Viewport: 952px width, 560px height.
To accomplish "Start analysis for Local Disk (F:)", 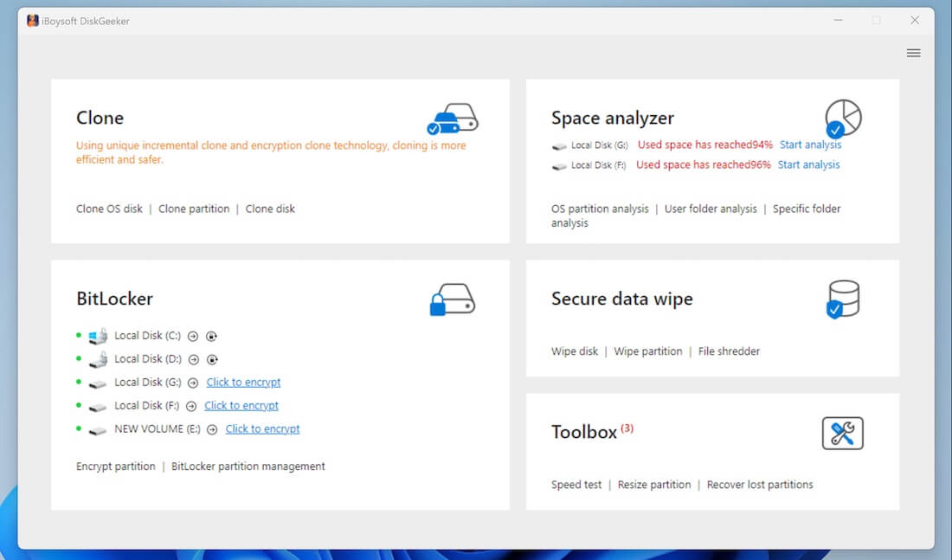I will pyautogui.click(x=808, y=165).
